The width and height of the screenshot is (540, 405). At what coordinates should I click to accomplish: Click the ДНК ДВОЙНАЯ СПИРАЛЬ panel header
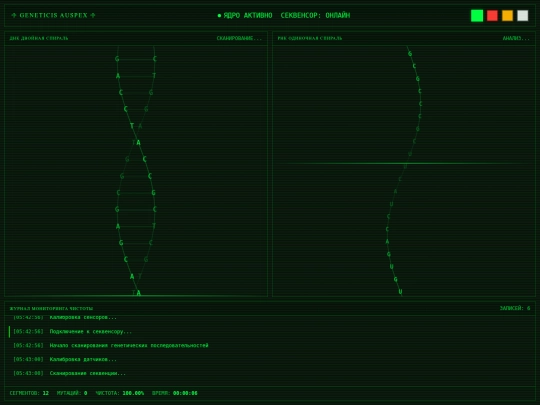pos(39,38)
